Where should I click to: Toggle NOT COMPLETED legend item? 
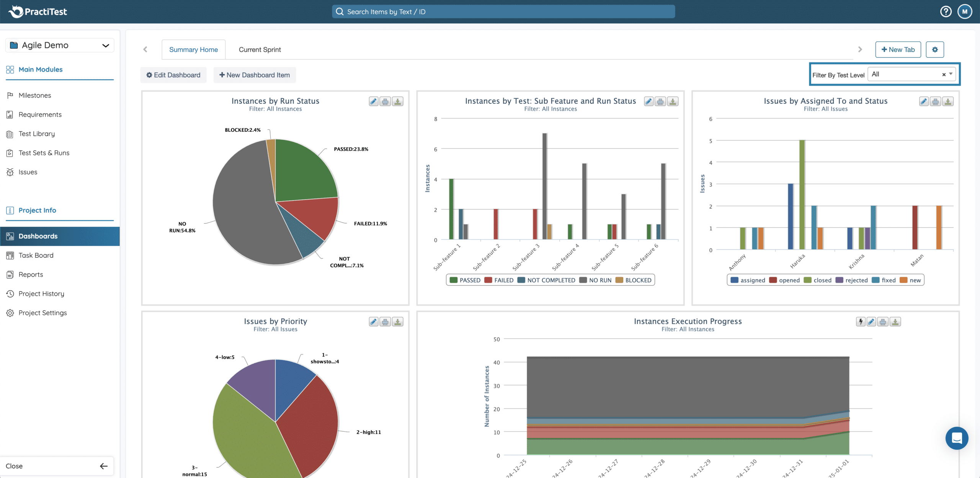[x=546, y=280]
